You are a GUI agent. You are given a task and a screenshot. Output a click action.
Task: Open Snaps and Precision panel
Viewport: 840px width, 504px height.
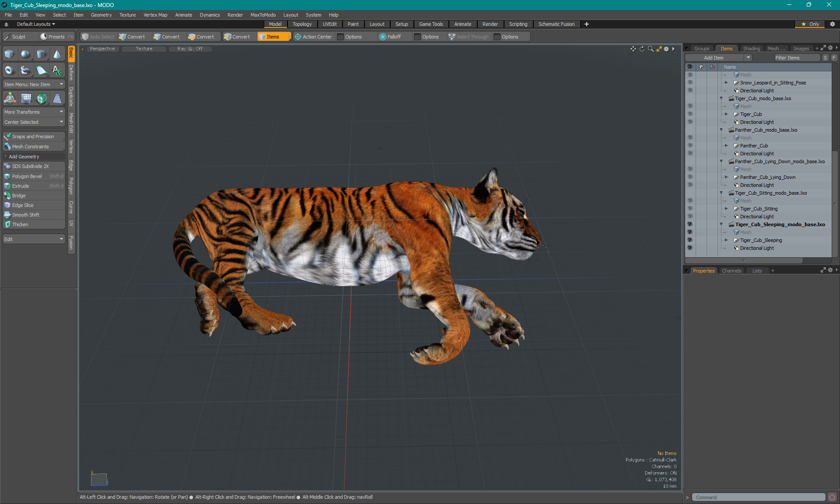coord(34,136)
